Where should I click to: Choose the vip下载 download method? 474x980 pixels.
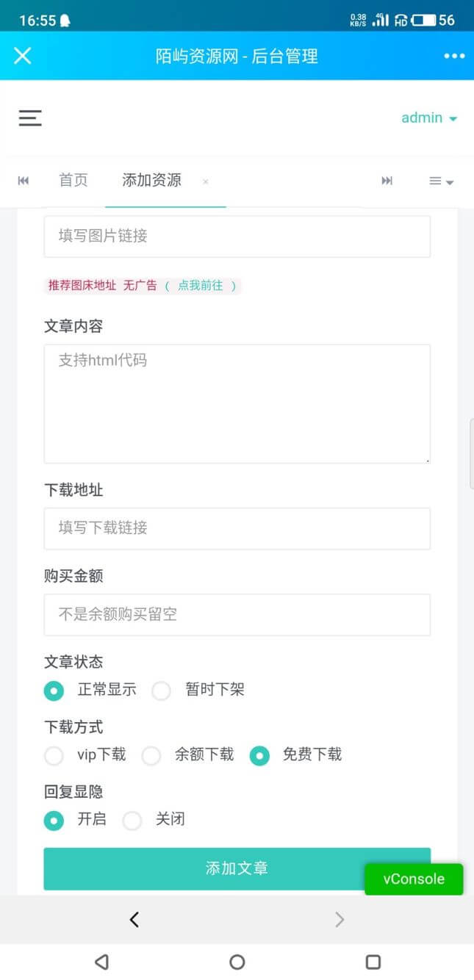coord(54,755)
